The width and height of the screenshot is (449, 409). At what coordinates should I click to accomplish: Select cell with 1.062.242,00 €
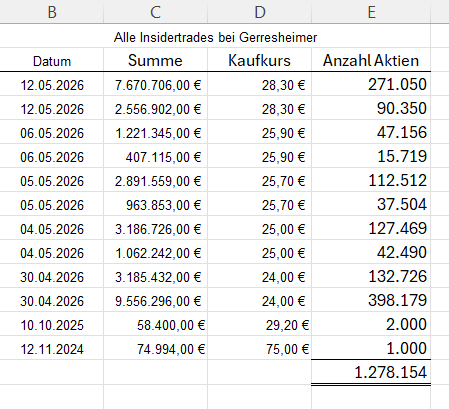point(155,253)
